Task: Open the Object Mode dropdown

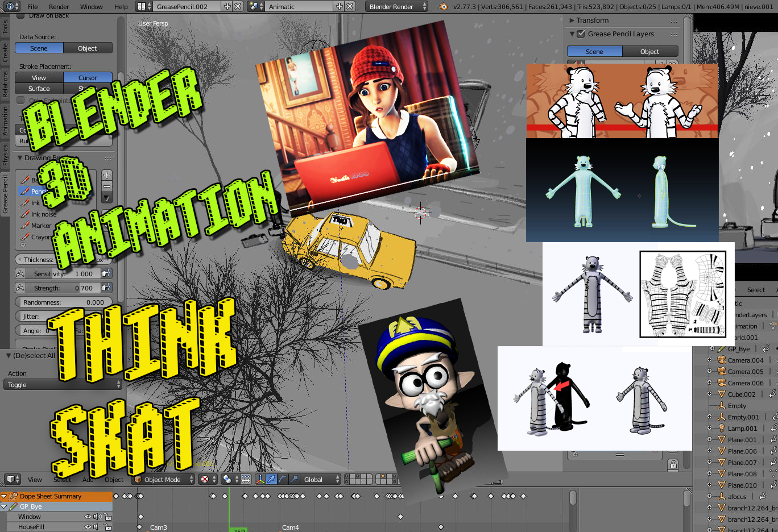Action: [163, 479]
